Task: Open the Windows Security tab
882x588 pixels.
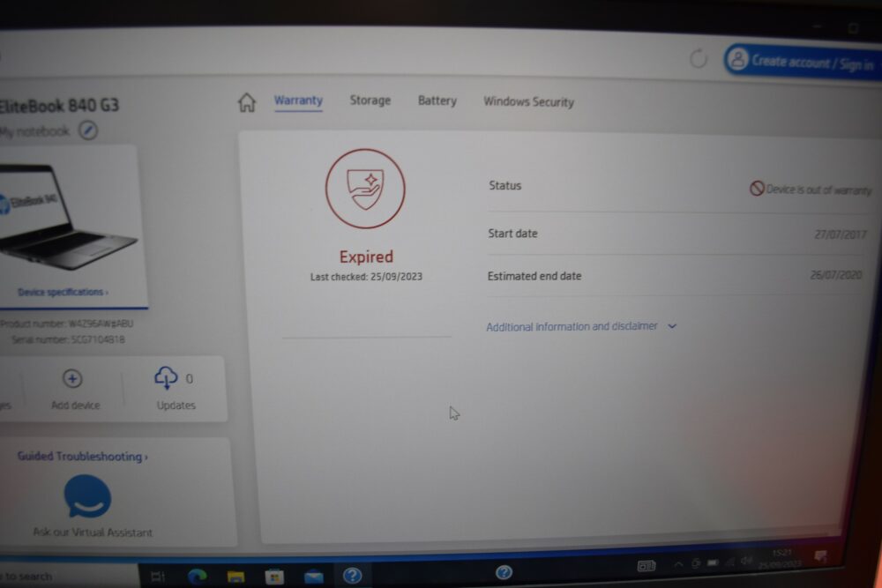Action: [528, 101]
